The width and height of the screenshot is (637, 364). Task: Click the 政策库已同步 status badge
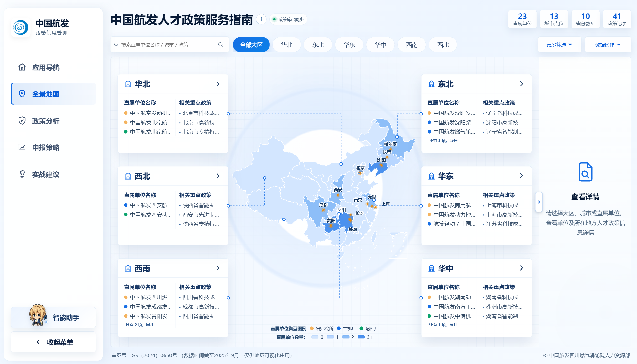coord(288,19)
